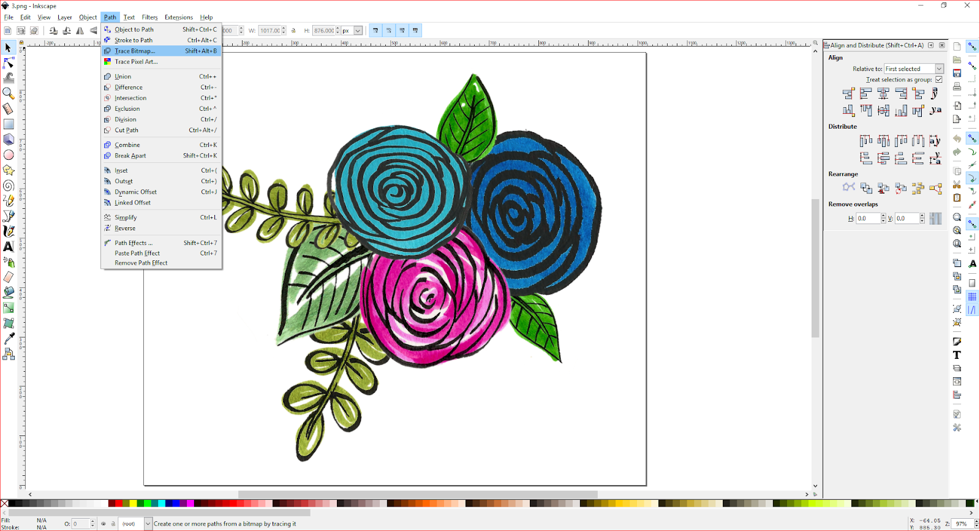The height and width of the screenshot is (531, 980).
Task: Open the Extensions menu
Action: click(x=178, y=17)
